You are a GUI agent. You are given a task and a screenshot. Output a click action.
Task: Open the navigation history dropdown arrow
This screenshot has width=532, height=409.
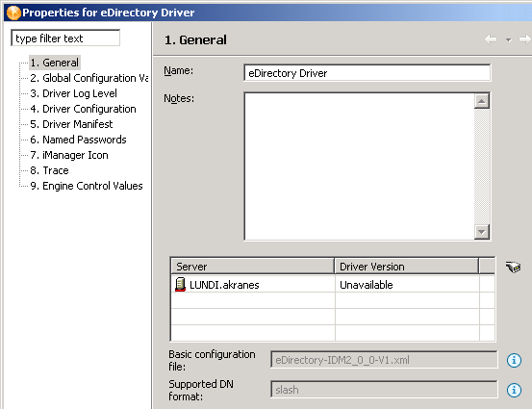tap(508, 40)
